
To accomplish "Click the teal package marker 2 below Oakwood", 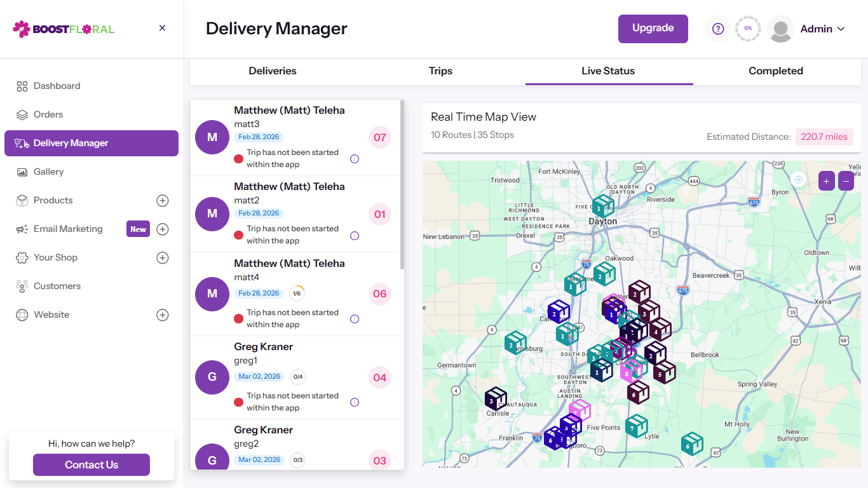I will pyautogui.click(x=604, y=274).
